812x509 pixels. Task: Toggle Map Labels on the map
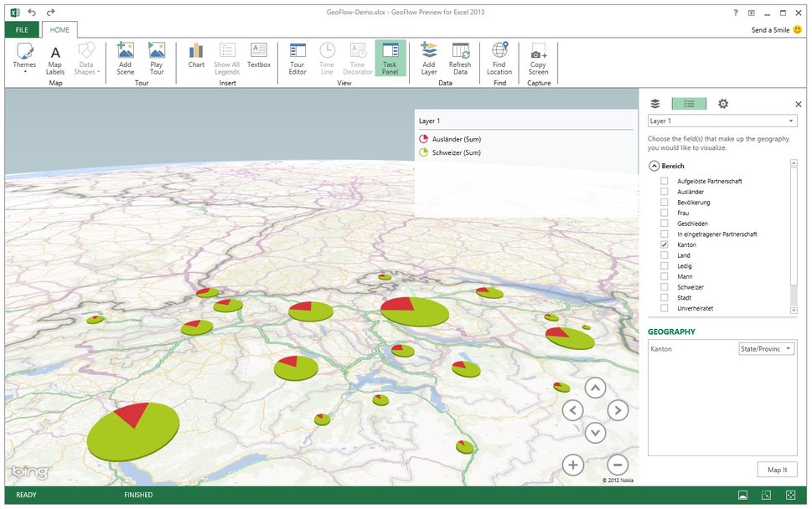click(55, 56)
